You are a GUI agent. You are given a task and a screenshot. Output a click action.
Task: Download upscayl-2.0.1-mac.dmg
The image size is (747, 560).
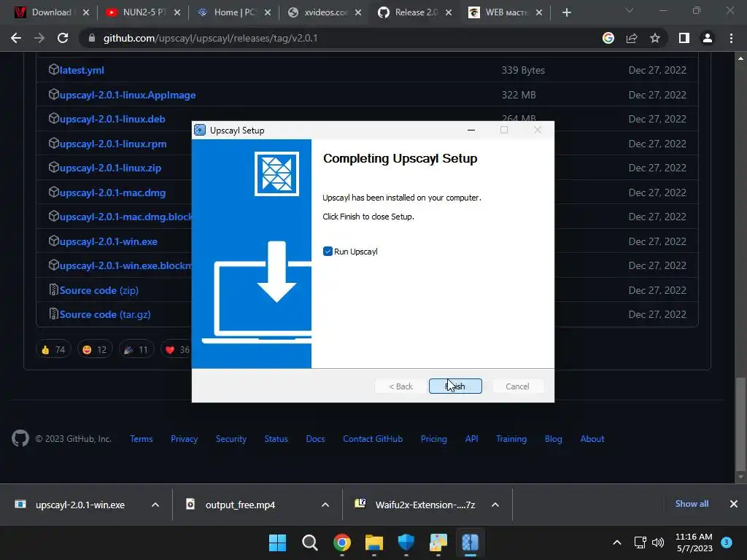(x=112, y=192)
